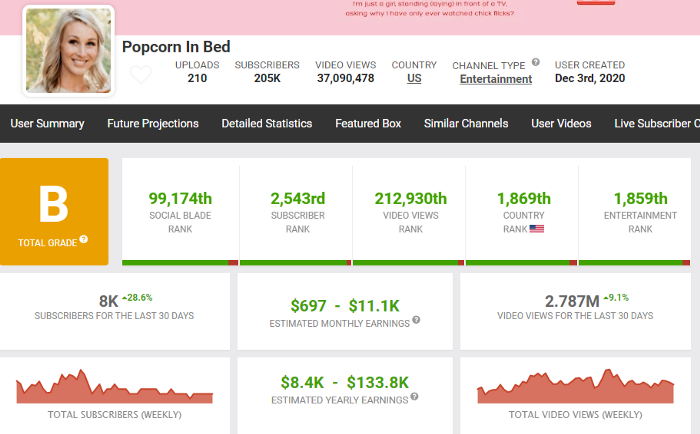The image size is (700, 434).
Task: Open the User Summary tab
Action: pyautogui.click(x=47, y=124)
